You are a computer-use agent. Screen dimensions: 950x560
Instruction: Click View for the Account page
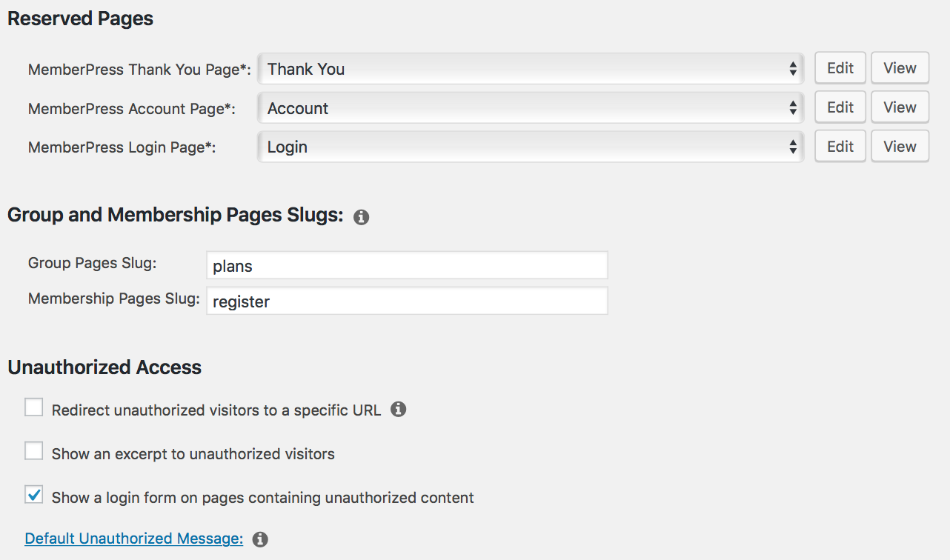click(900, 107)
